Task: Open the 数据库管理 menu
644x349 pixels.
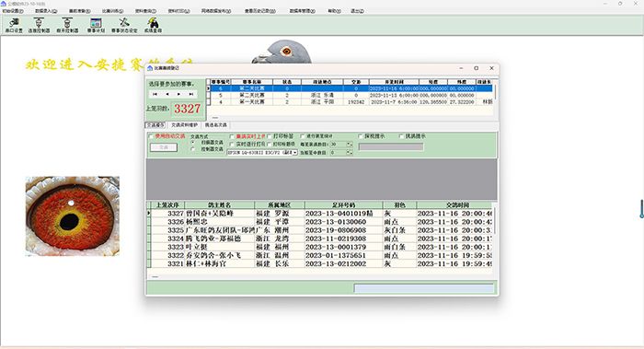Action: tap(303, 11)
